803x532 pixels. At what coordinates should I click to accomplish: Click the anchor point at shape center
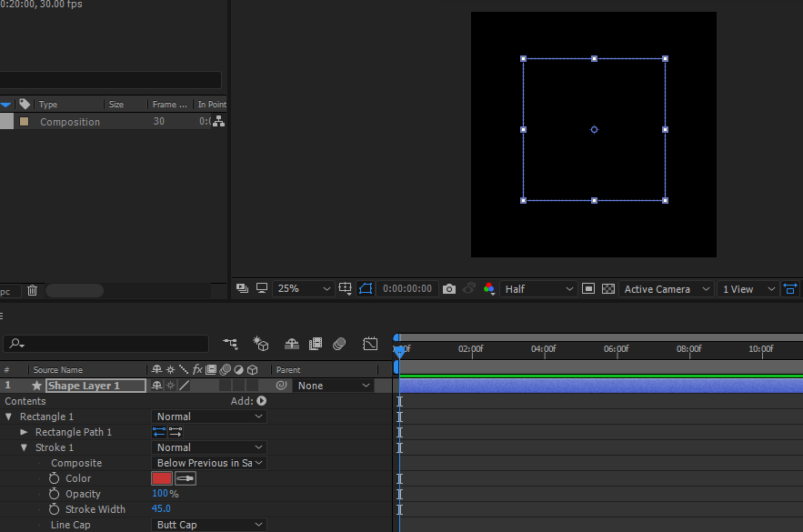click(594, 129)
